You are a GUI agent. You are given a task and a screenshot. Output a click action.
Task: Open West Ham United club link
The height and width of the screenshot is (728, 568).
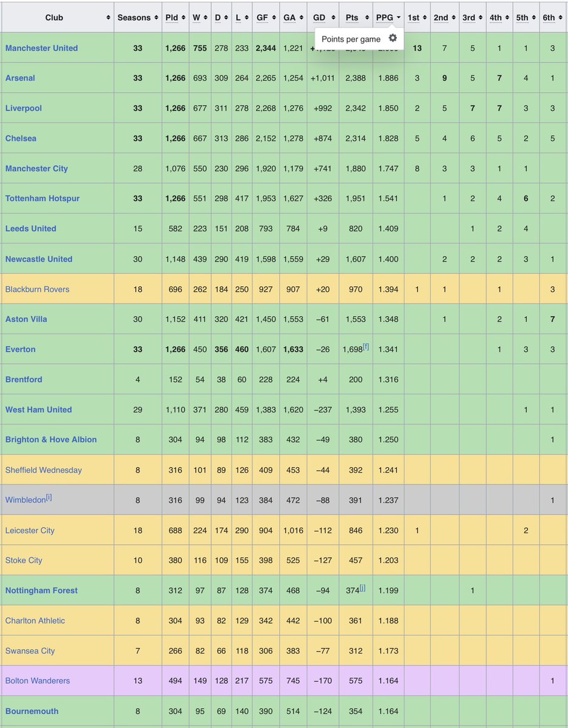[38, 410]
